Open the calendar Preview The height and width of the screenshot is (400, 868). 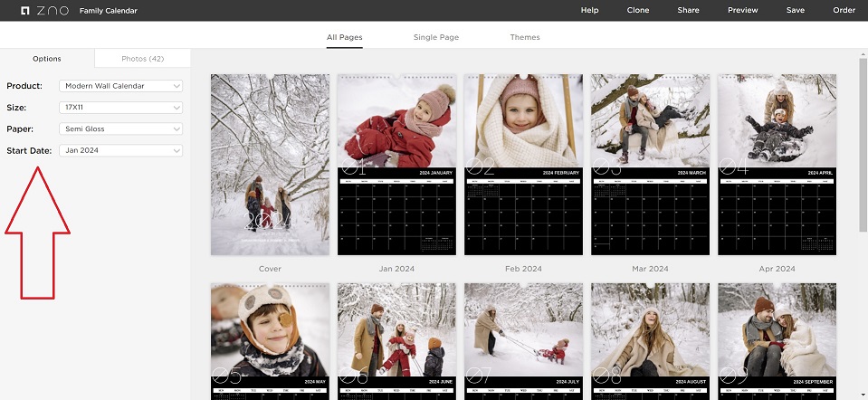click(x=743, y=10)
